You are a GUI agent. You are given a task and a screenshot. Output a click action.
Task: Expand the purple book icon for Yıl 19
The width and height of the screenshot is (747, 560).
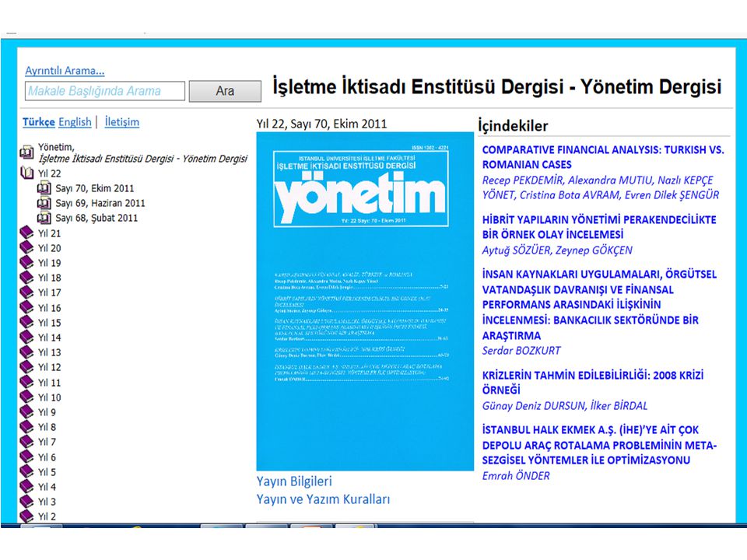tap(26, 262)
